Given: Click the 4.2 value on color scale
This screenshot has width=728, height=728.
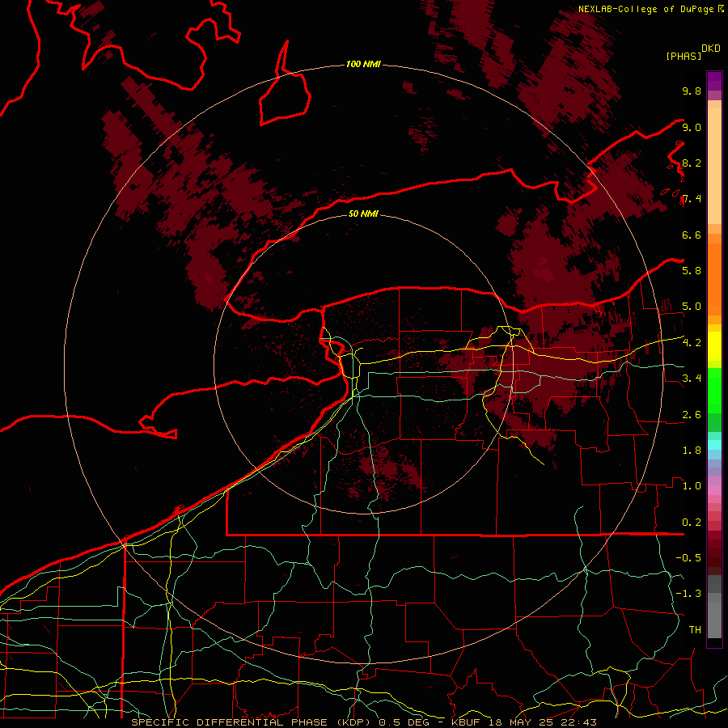Looking at the screenshot, I should pos(692,343).
